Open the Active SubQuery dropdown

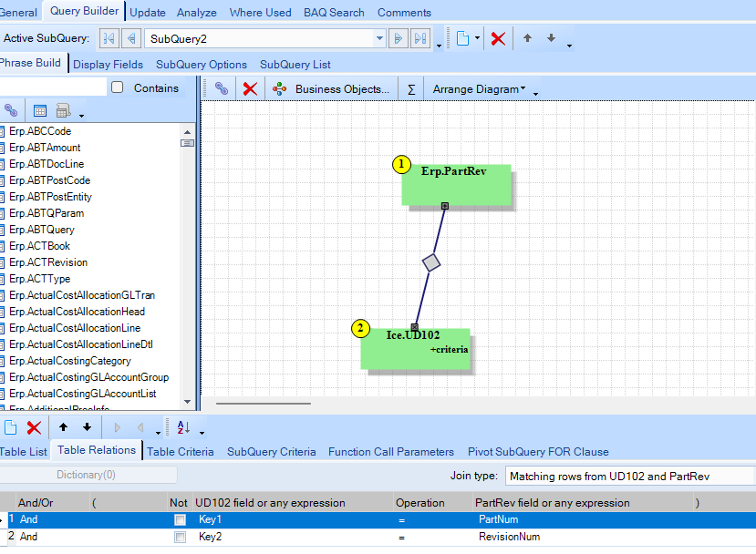[x=379, y=38]
